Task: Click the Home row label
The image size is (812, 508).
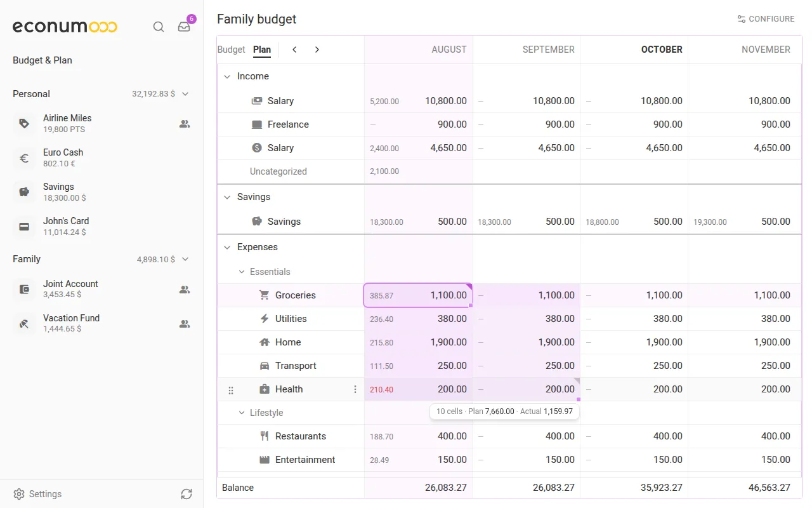Action: coord(288,342)
